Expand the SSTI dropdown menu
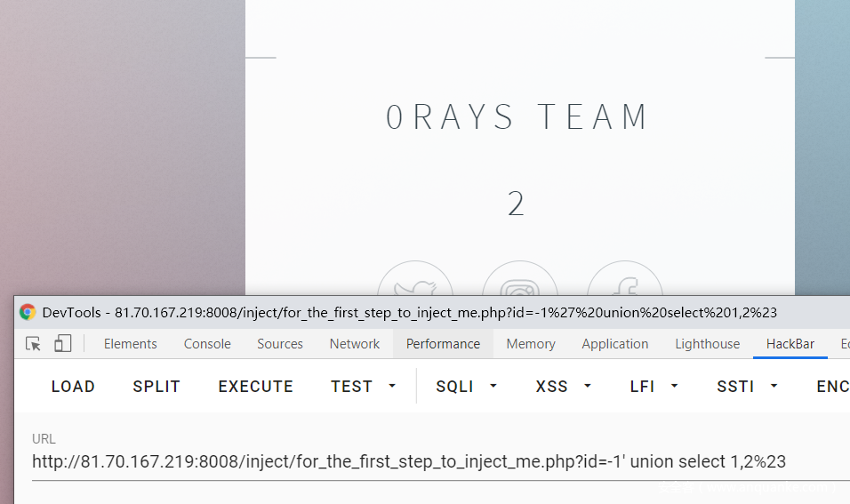 pos(748,387)
